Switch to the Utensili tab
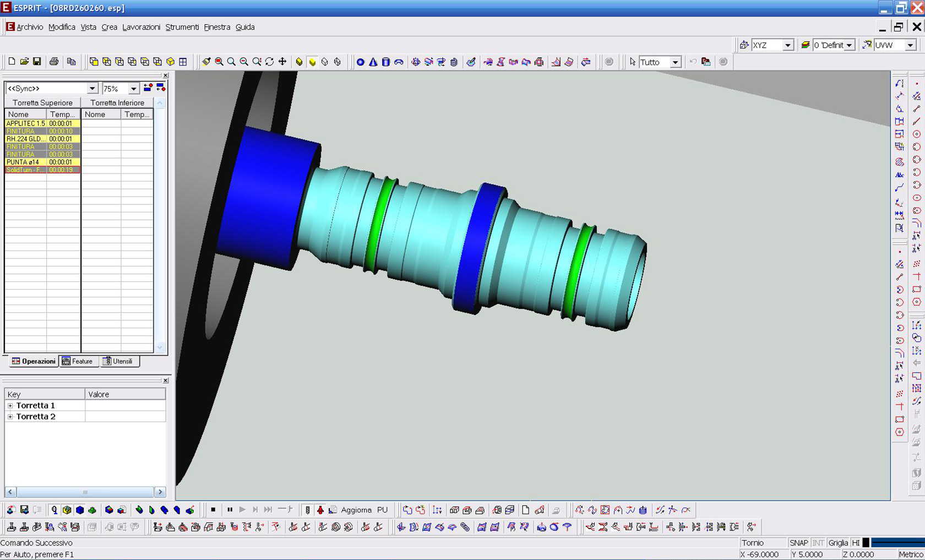The width and height of the screenshot is (925, 560). click(118, 361)
